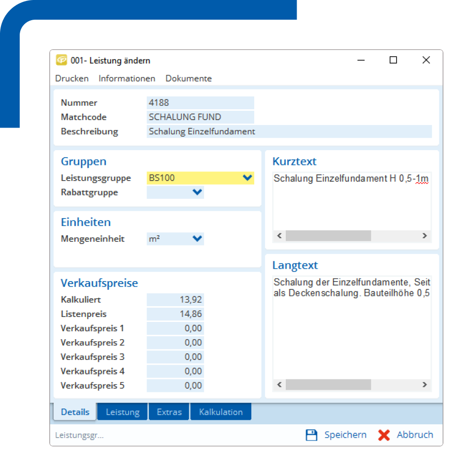Viewport: 473px width, 476px height.
Task: Open the Mengeneinheit unit dropdown
Action: click(197, 239)
